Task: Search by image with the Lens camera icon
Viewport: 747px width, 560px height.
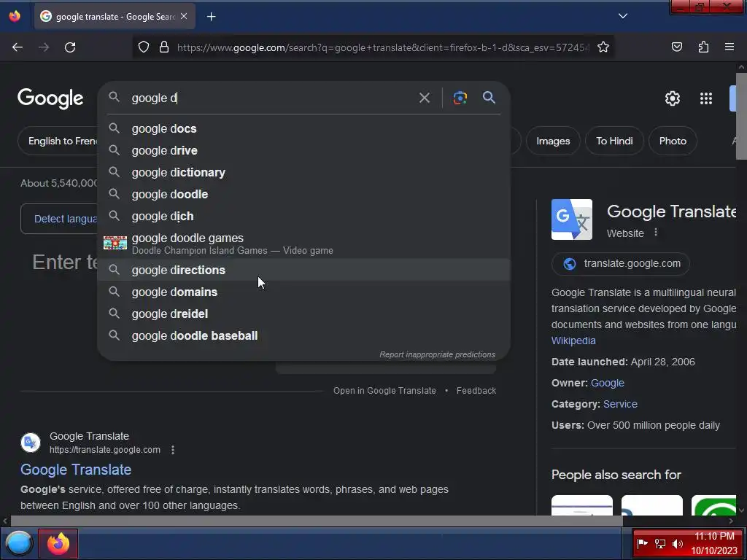Action: point(460,98)
